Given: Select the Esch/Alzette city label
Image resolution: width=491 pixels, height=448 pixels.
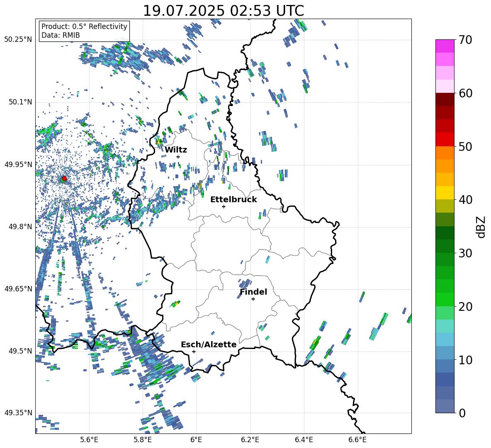Looking at the screenshot, I should coord(209,344).
